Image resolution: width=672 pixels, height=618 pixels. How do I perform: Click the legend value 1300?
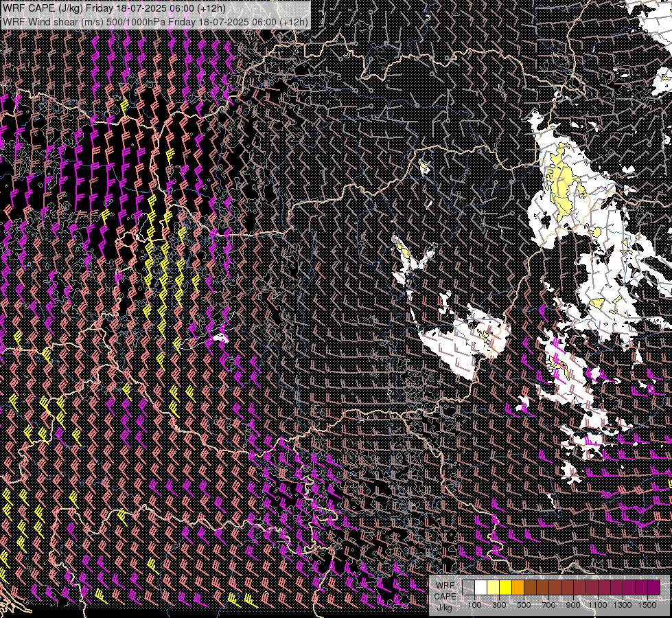pos(623,605)
